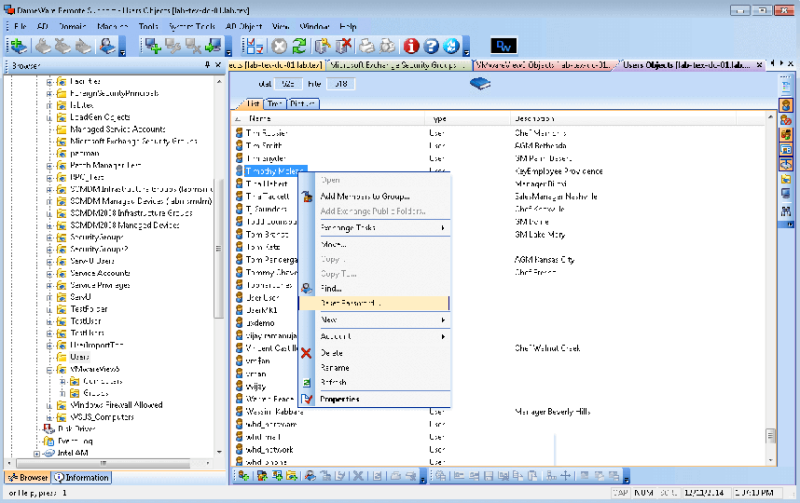Viewport: 800px width, 503px height.
Task: Close the Browser panel with its X
Action: click(218, 65)
